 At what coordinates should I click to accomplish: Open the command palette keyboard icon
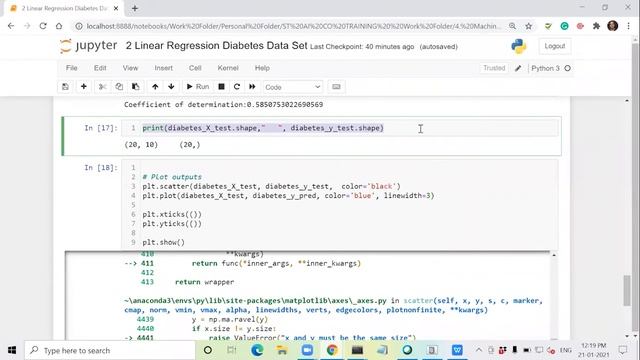click(x=336, y=87)
